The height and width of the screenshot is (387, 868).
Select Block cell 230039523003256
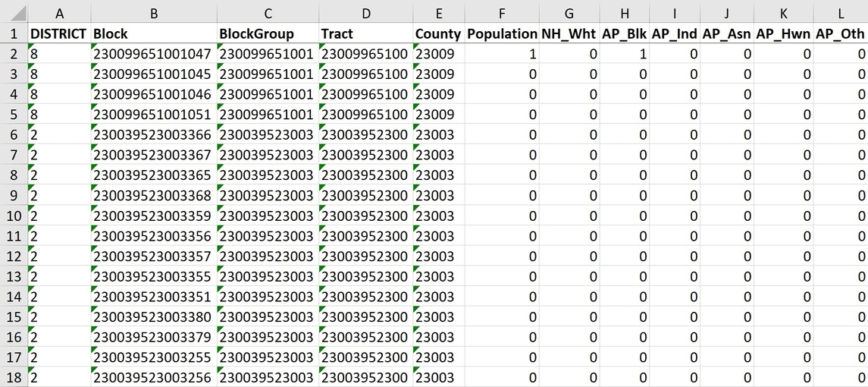[x=153, y=377]
